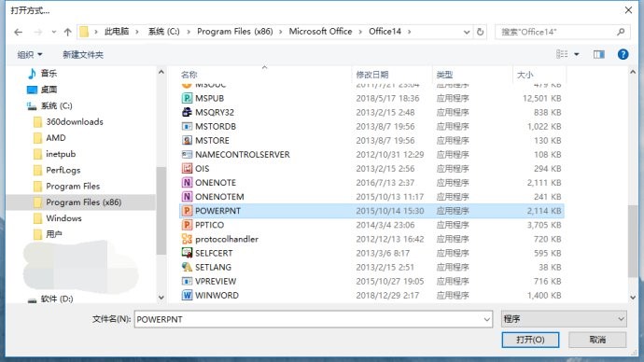The width and height of the screenshot is (644, 362).
Task: Click the NAMECONTROLSERVER icon
Action: (x=187, y=154)
